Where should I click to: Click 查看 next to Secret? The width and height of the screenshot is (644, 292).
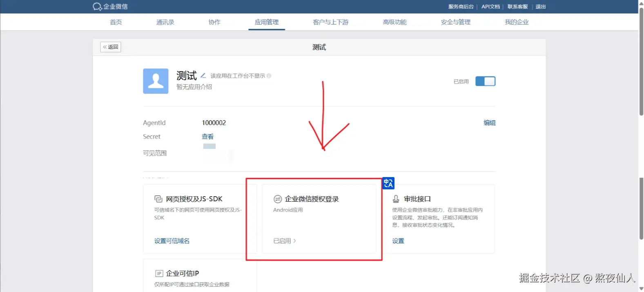pyautogui.click(x=207, y=137)
